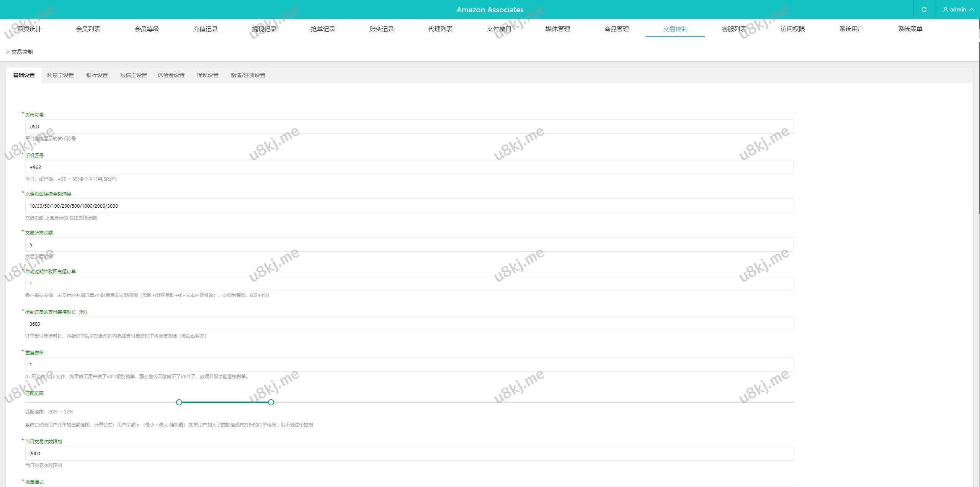Navigate to 系统菜单 menu
This screenshot has width=980, height=487.
tap(910, 29)
